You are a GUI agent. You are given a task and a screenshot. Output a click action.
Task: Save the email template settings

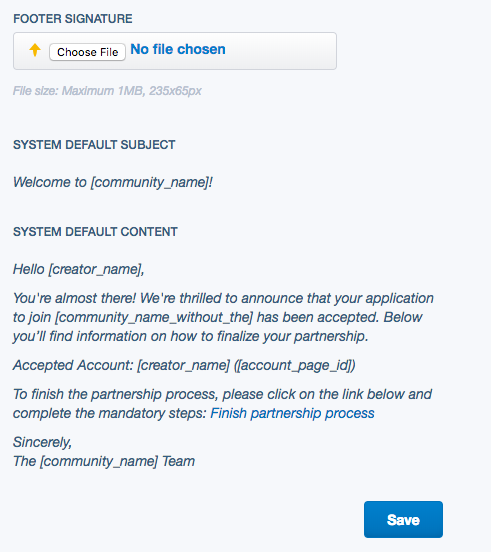(x=403, y=520)
